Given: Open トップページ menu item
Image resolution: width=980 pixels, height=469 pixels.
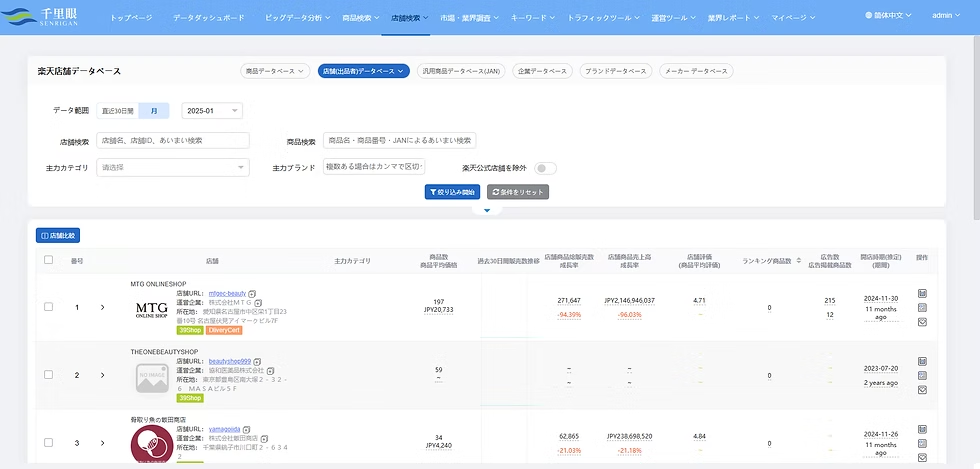Looking at the screenshot, I should 131,18.
